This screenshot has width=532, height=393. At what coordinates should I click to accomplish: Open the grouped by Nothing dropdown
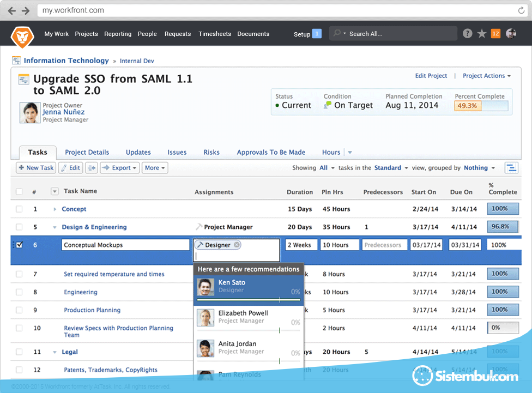(x=479, y=168)
